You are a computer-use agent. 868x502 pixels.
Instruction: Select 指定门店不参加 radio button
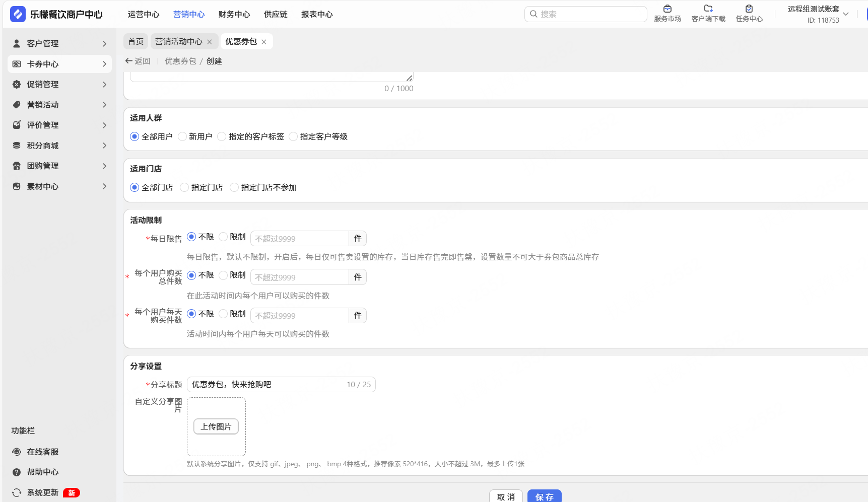pos(234,187)
